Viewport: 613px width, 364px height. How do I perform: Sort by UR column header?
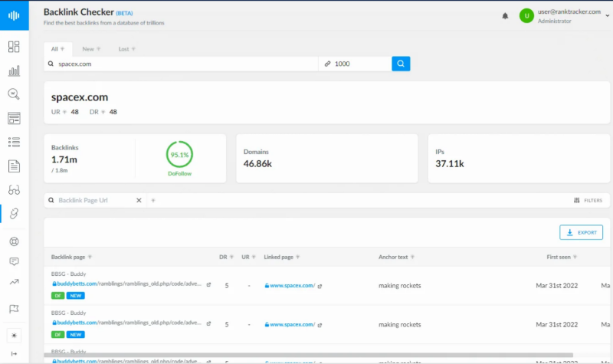click(x=248, y=257)
